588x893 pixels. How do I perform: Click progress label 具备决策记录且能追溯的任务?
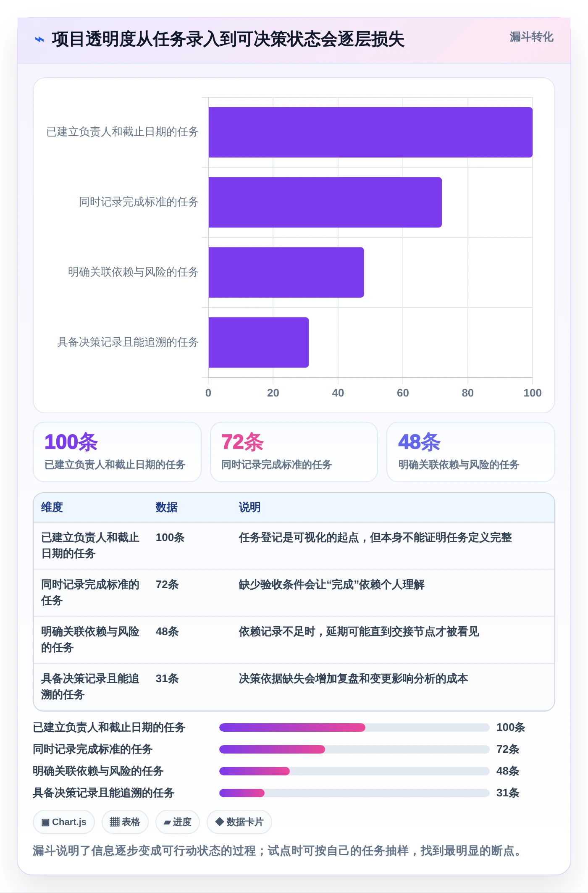104,793
